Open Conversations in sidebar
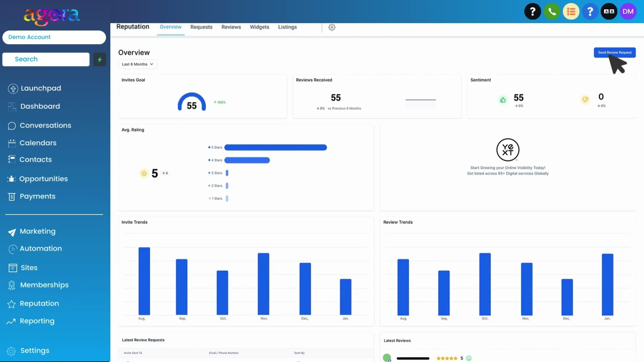 coord(39,125)
